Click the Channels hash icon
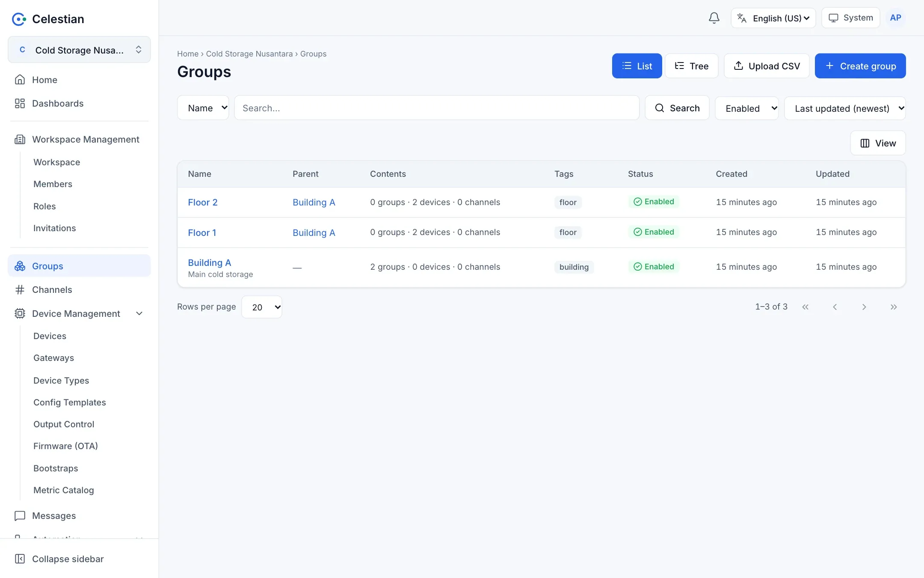The image size is (924, 578). (20, 290)
